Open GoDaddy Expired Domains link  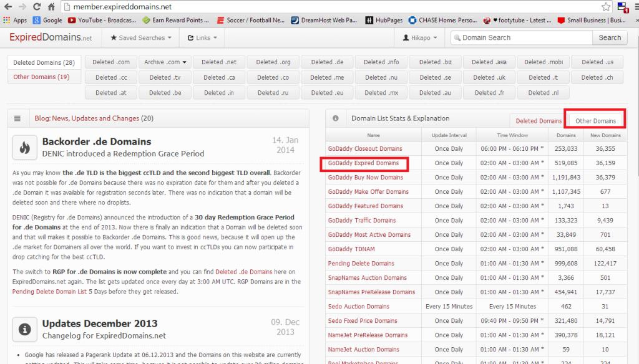point(364,163)
